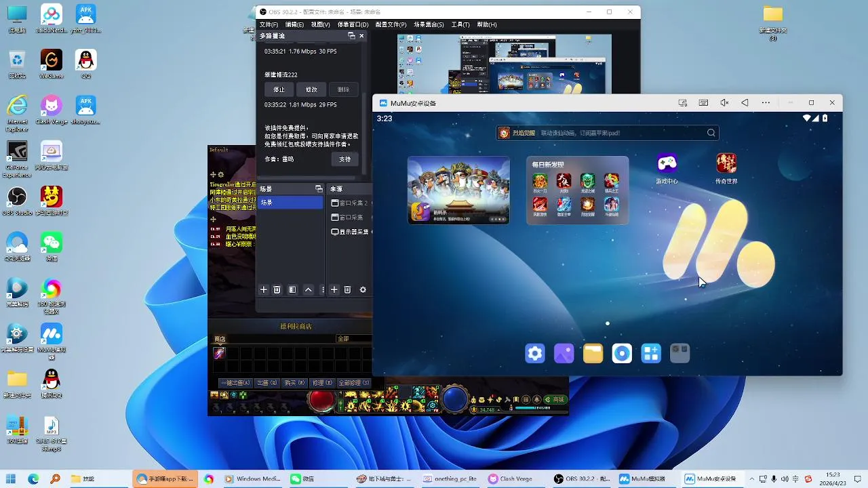868x488 pixels.
Task: Click 停止 button for 新建推流222
Action: [279, 89]
